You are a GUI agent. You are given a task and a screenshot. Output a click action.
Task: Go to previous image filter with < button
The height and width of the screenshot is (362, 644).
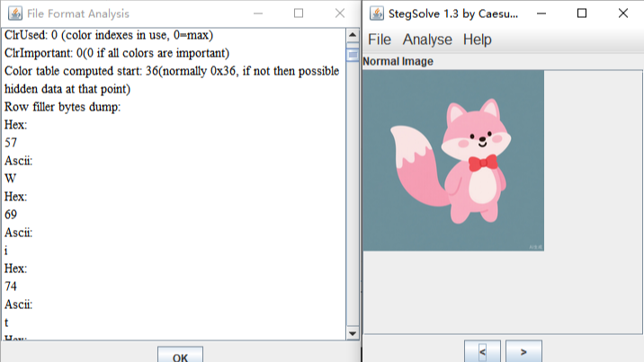click(483, 351)
